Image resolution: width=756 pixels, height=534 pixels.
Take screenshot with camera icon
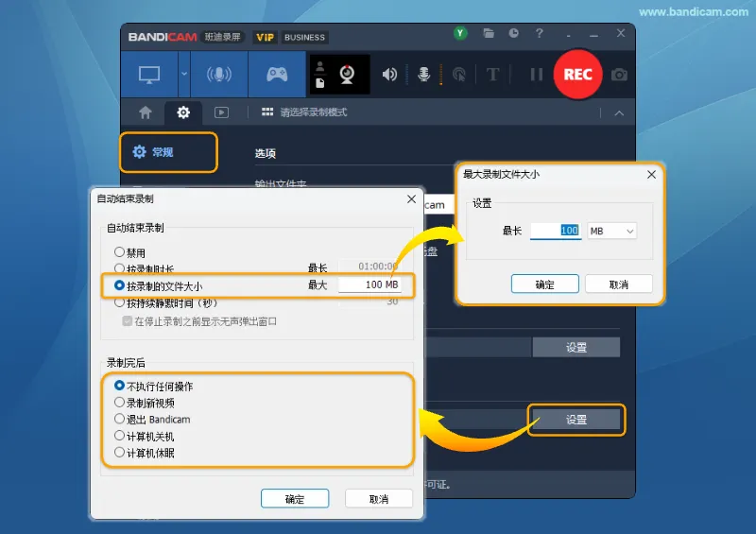[619, 75]
